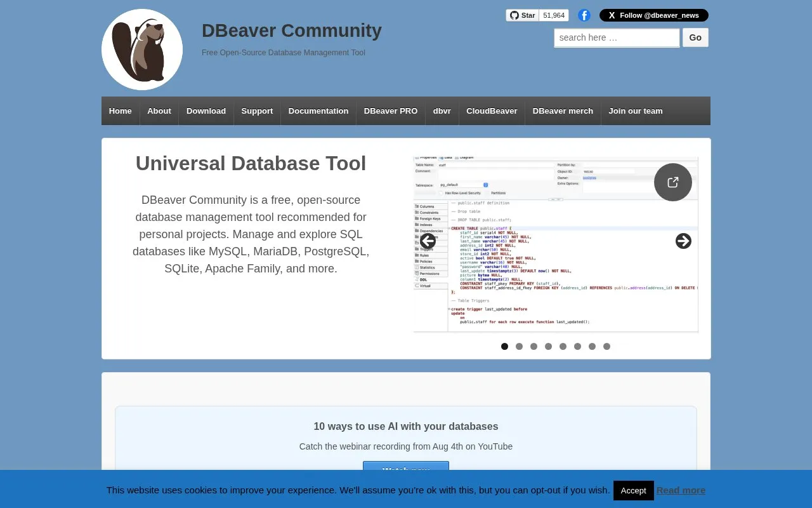View the GitHub star count 51,964
Screen dimensions: 812x508
[x=554, y=15]
